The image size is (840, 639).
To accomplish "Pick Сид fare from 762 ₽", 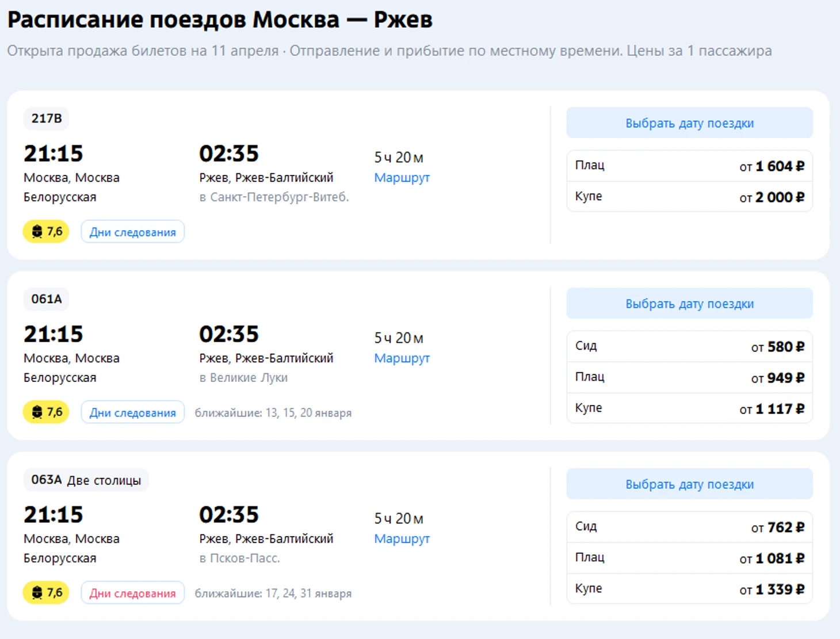I will coord(689,527).
